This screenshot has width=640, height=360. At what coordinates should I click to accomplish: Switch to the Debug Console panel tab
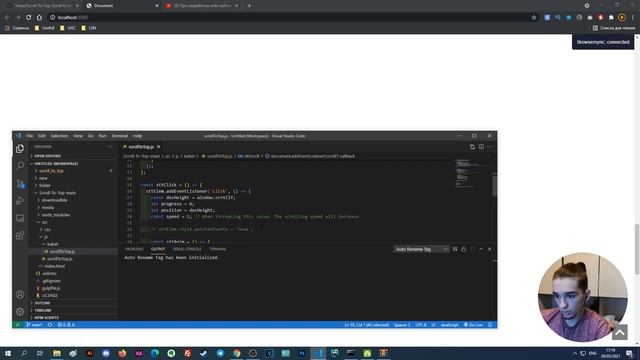pos(187,249)
